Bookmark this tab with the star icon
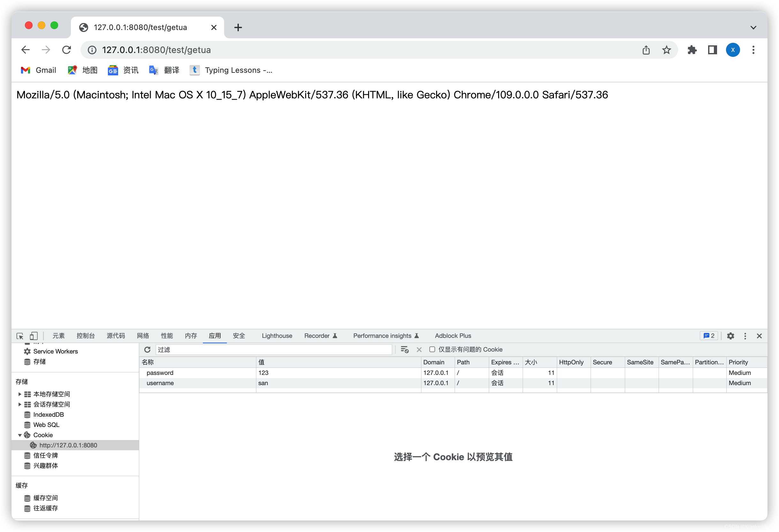This screenshot has height=532, width=779. 666,50
